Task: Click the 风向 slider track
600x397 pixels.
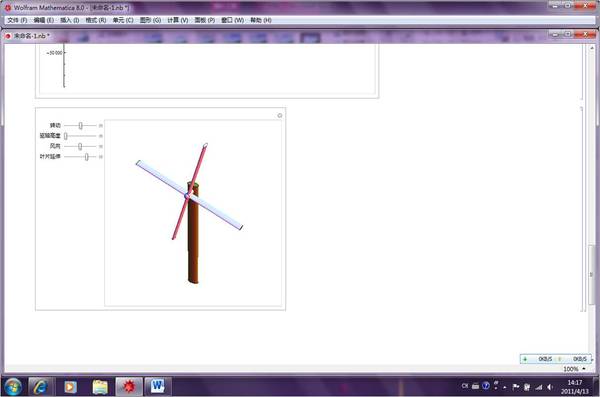Action: point(80,146)
